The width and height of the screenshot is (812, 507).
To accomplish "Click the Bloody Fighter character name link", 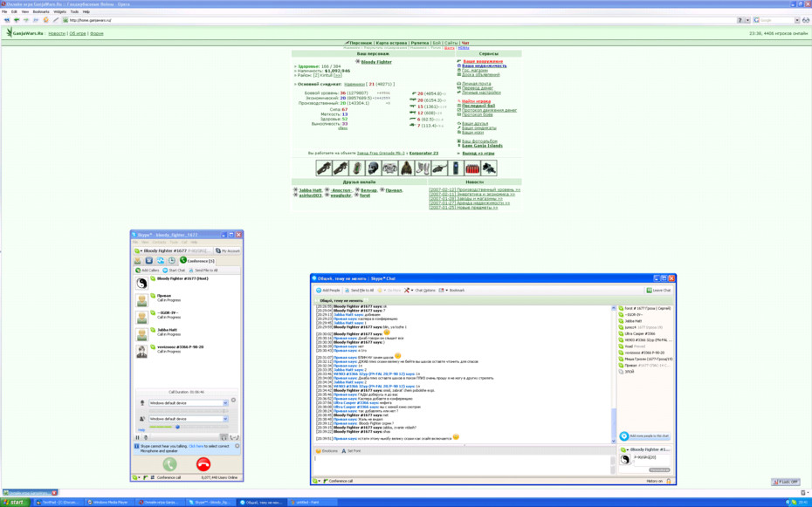I will tap(376, 62).
